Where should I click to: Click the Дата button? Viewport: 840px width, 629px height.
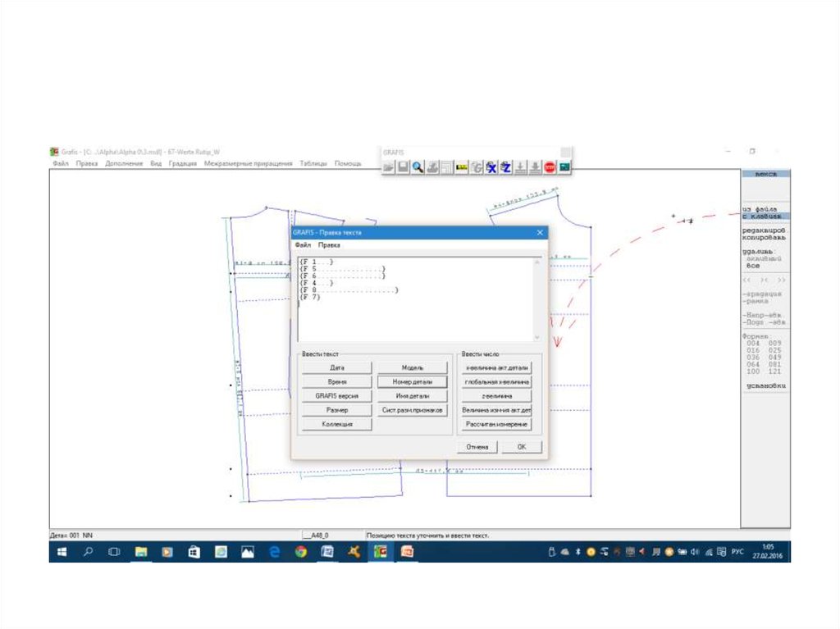(x=336, y=368)
